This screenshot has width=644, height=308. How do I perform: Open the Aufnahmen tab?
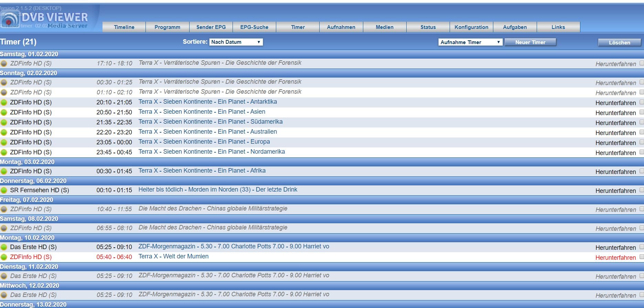(x=341, y=27)
